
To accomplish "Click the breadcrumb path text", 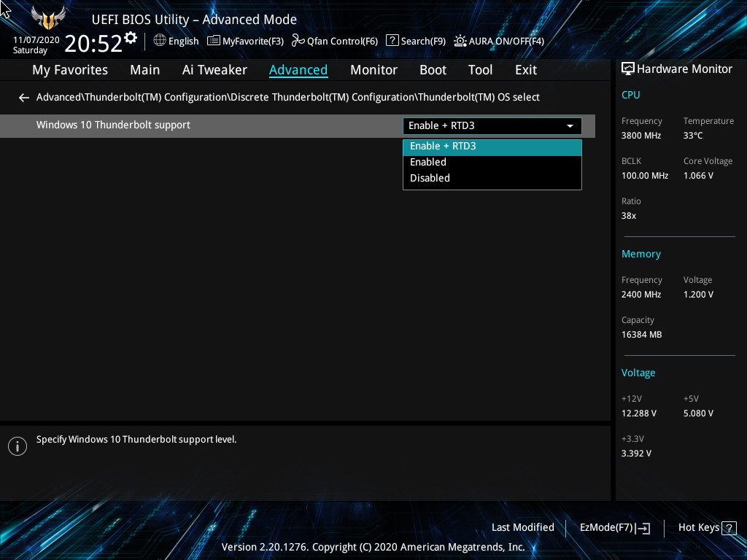I will point(287,97).
